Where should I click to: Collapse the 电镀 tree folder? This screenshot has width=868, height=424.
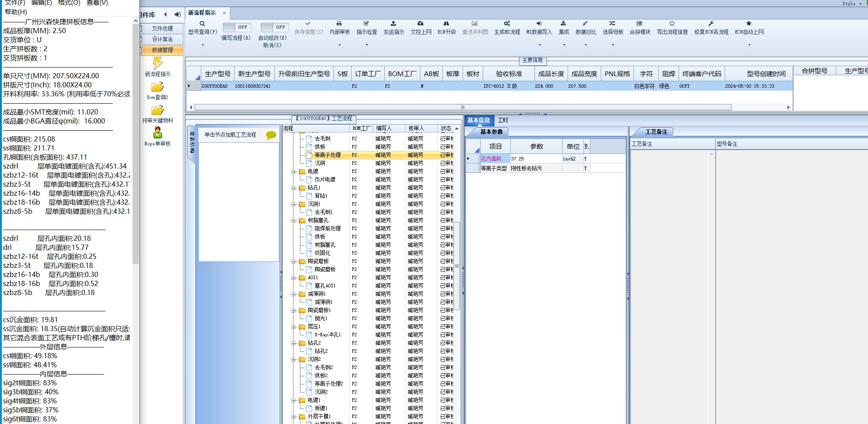click(294, 172)
